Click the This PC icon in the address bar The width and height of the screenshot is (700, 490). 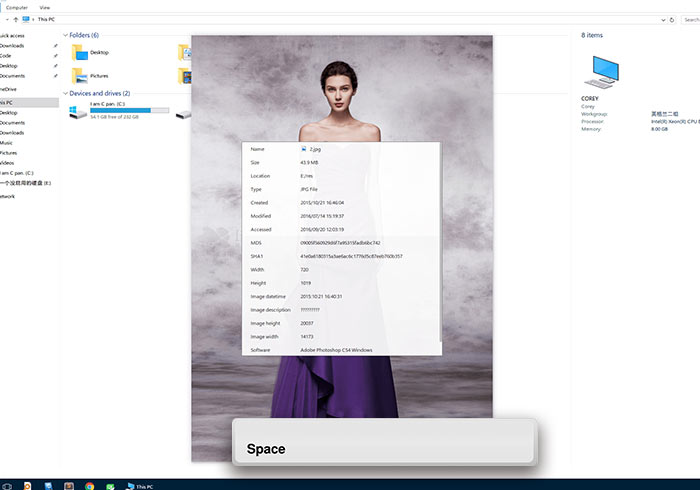click(26, 19)
